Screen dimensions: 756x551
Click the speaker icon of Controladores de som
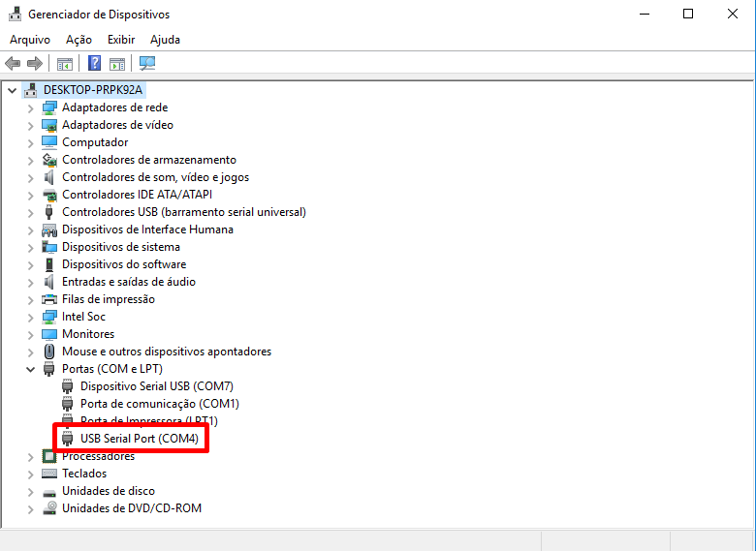[x=49, y=177]
